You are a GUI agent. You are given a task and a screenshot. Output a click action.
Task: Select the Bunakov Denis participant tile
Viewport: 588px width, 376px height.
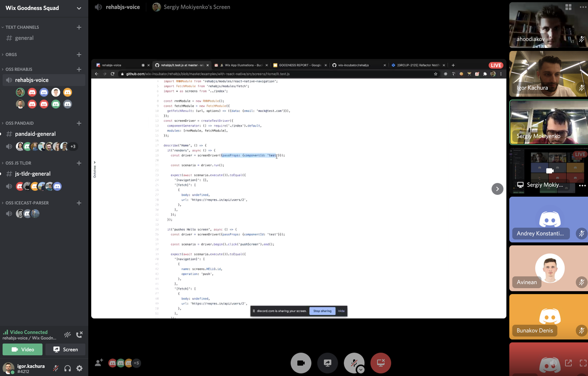(x=548, y=317)
